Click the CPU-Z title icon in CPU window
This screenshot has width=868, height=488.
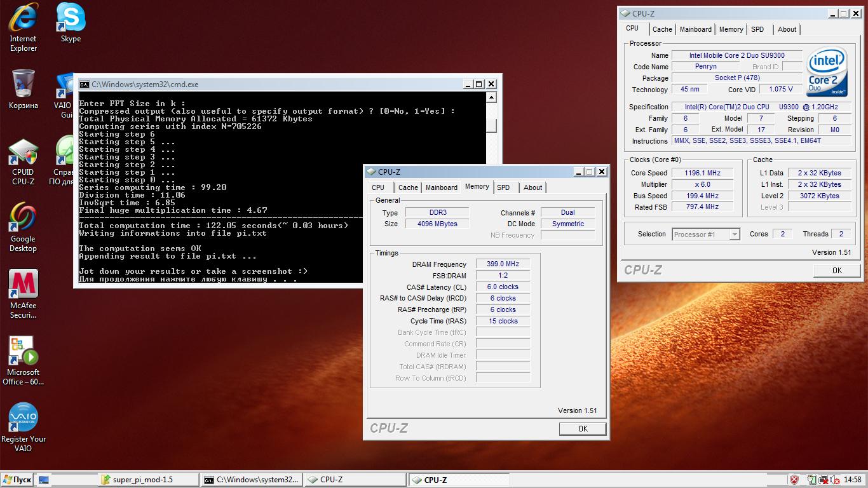coord(626,13)
